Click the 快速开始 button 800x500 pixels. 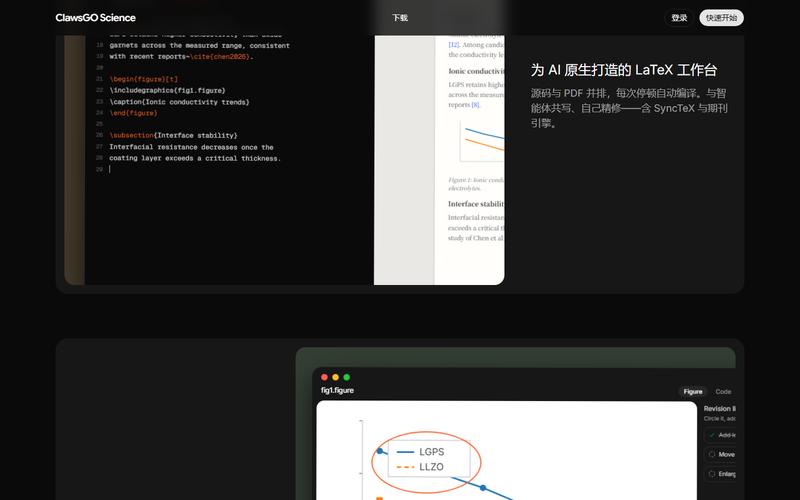(721, 18)
